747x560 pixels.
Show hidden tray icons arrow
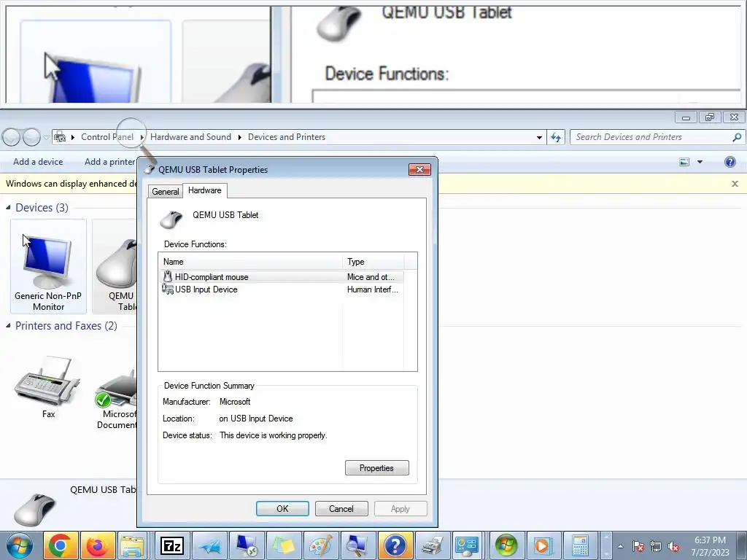tap(620, 546)
